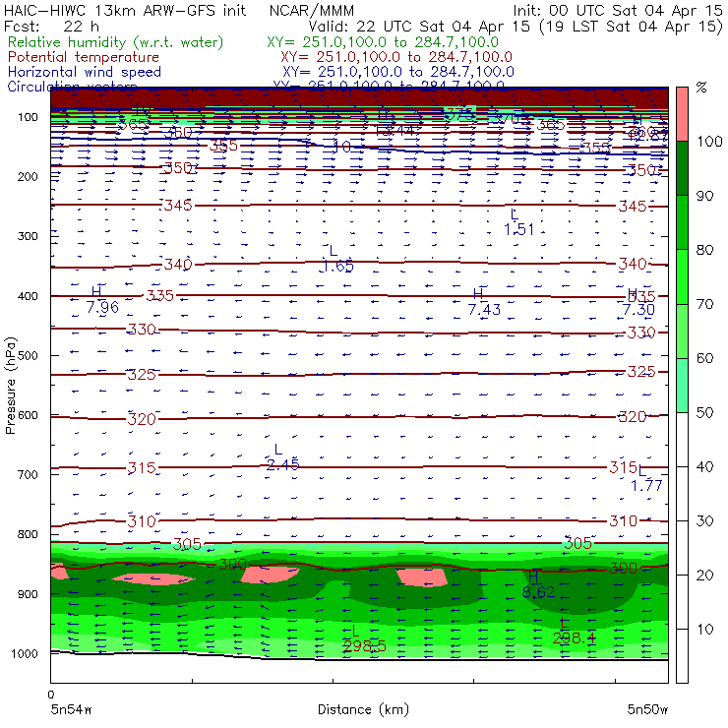Click the green XY coordinates text for relative humidity

pos(383,42)
